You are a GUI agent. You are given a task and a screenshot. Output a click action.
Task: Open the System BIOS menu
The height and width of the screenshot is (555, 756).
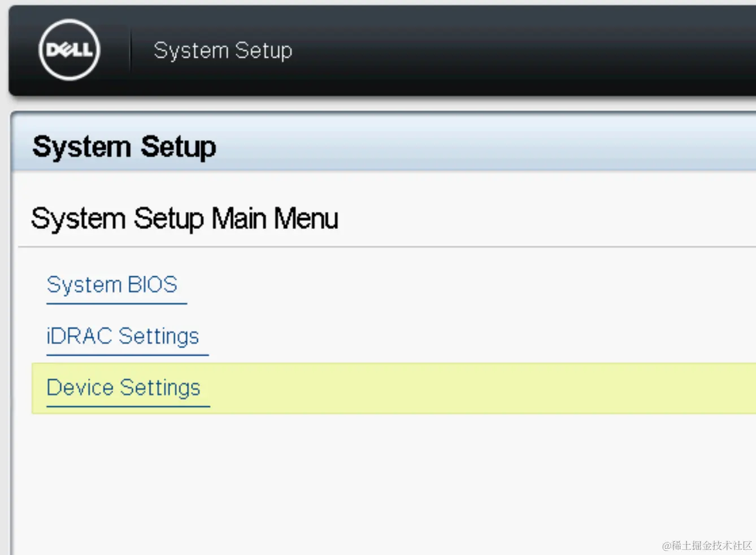coord(112,284)
